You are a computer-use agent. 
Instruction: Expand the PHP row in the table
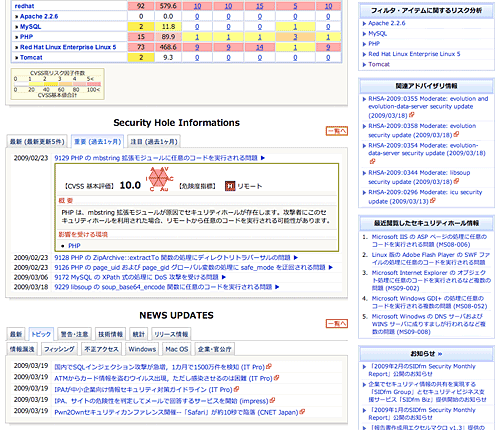[x=24, y=37]
